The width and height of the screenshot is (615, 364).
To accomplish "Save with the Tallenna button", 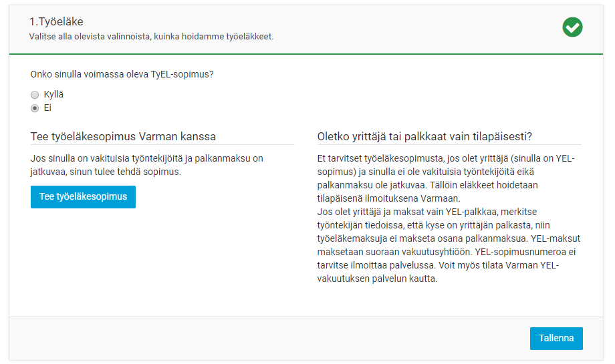I will [556, 339].
